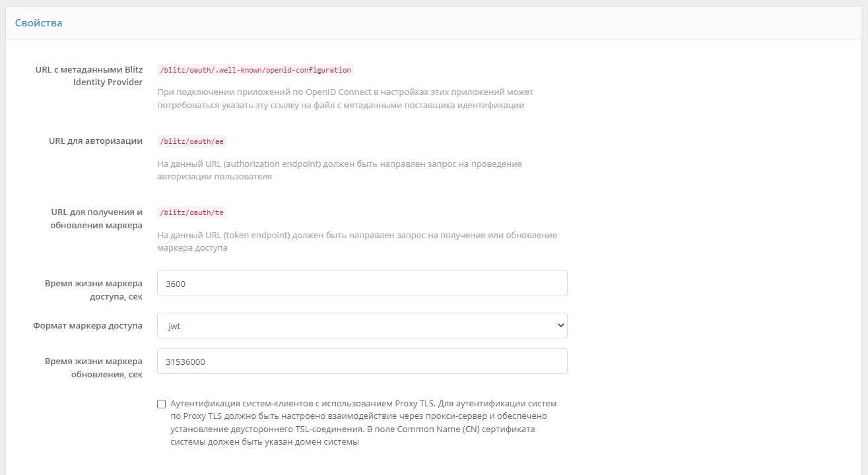The width and height of the screenshot is (868, 475).
Task: Click the Свойства header bar empty area
Action: [462, 23]
